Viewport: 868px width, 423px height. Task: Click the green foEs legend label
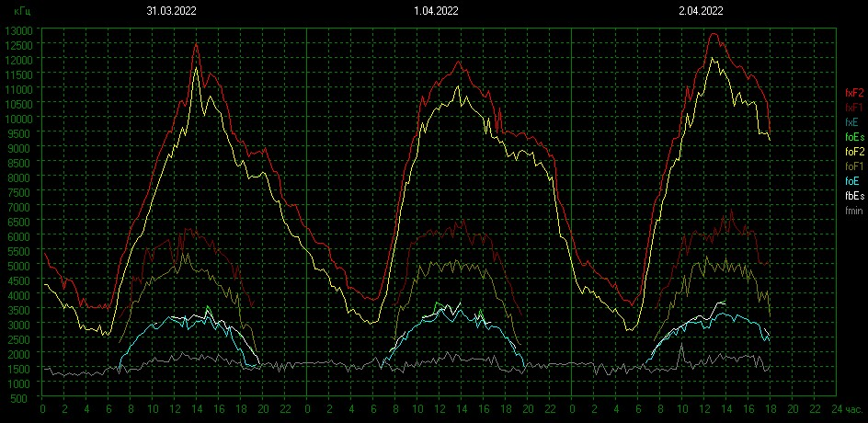pyautogui.click(x=853, y=136)
